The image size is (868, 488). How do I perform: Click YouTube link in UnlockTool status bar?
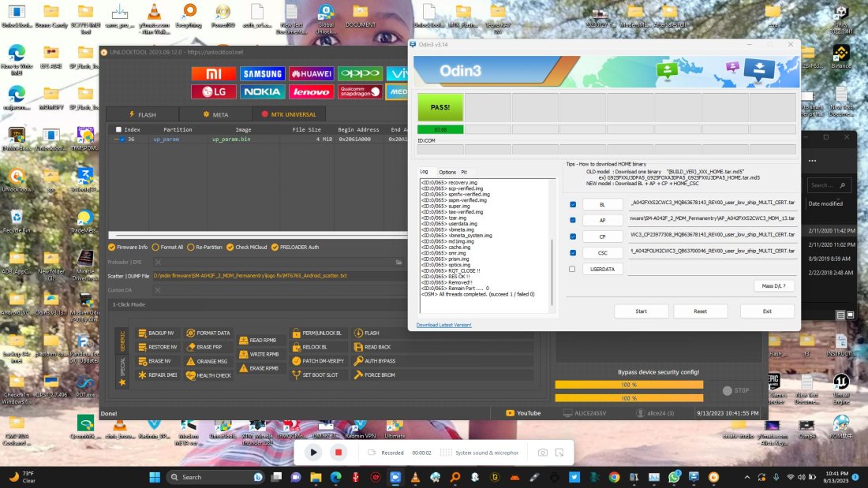[x=524, y=413]
